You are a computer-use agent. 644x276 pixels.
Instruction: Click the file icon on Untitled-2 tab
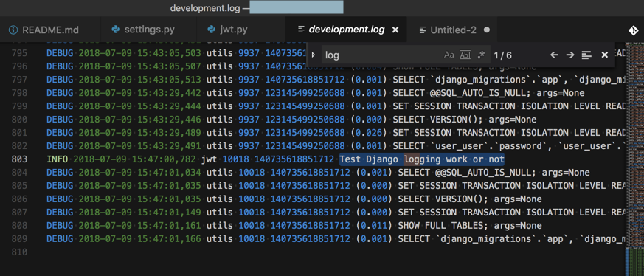pos(422,30)
